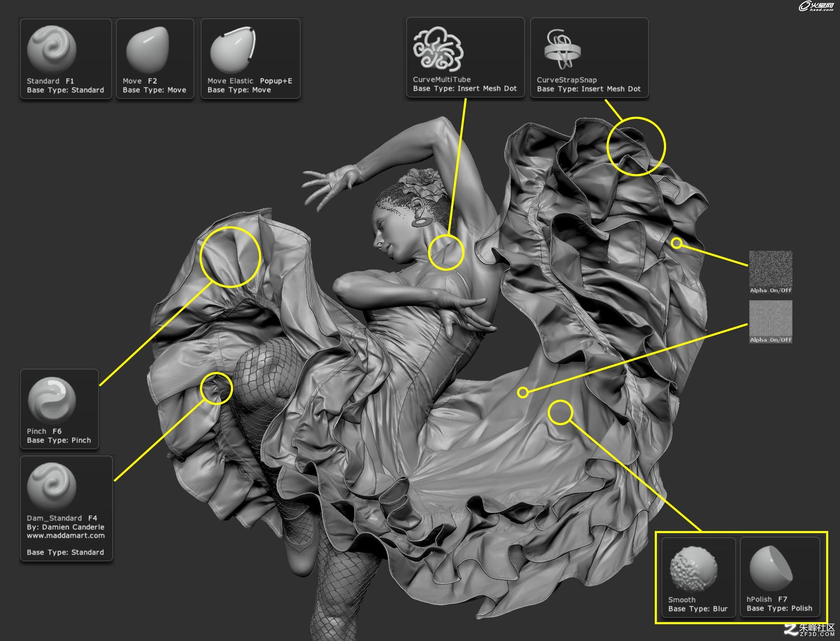Select the Smooth blur brush icon

click(x=693, y=569)
